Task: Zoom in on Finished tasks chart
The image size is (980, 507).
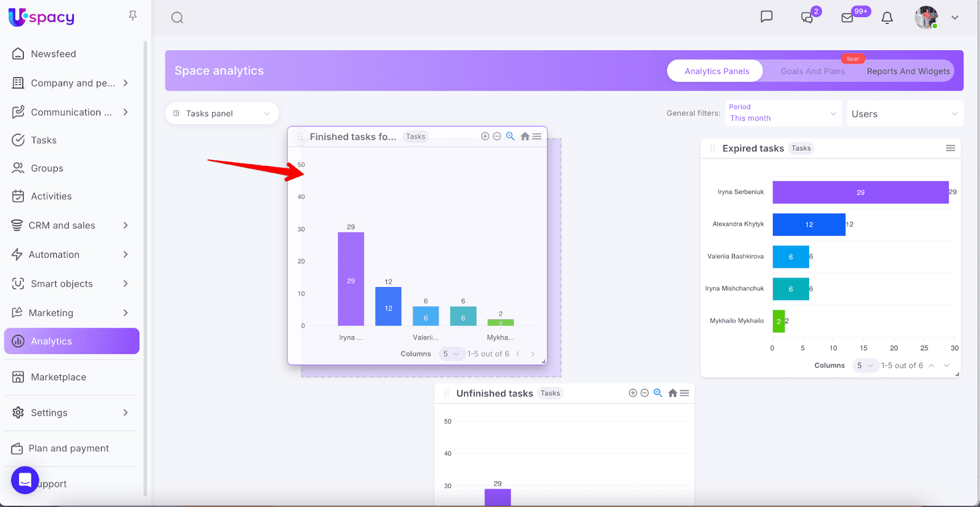Action: coord(485,137)
